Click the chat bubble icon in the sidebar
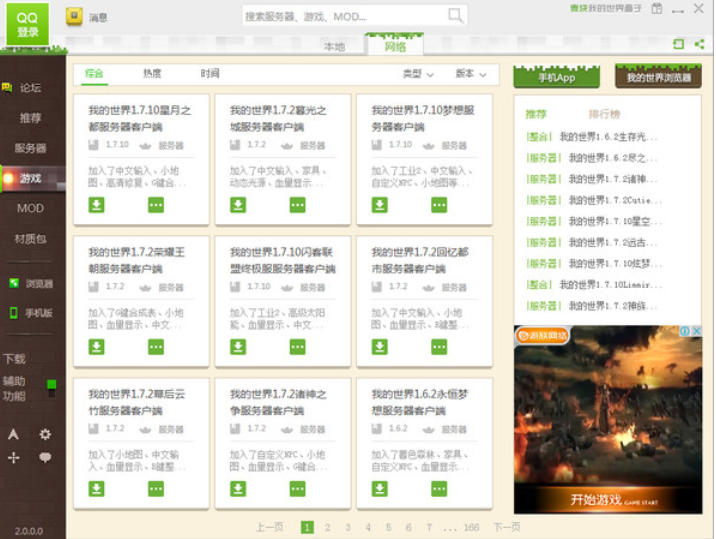This screenshot has height=539, width=716. click(45, 457)
